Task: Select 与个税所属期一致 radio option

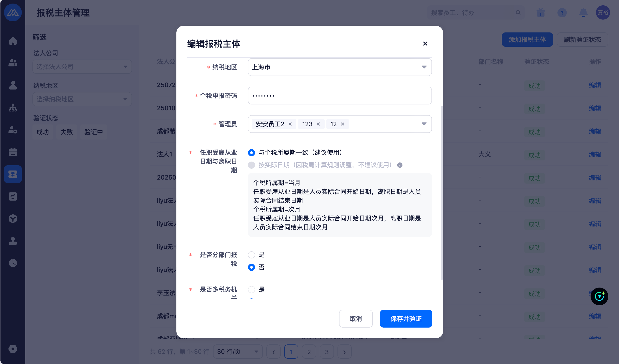Action: 251,152
